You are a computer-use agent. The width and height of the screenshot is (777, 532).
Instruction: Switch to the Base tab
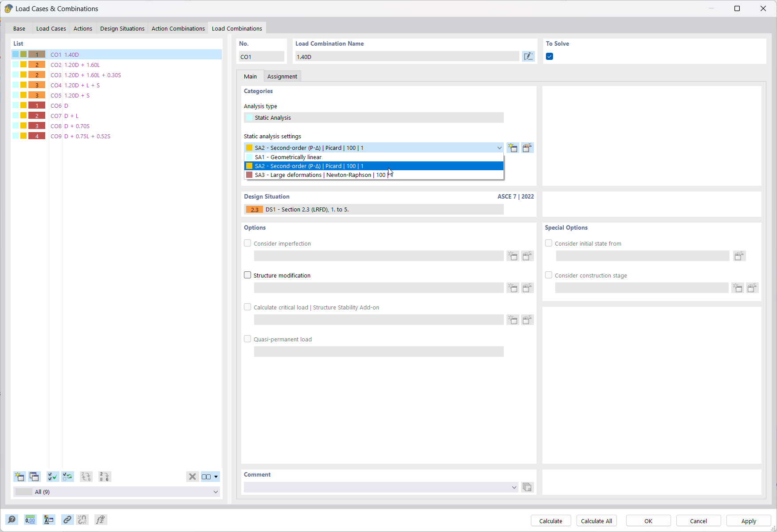pos(19,28)
